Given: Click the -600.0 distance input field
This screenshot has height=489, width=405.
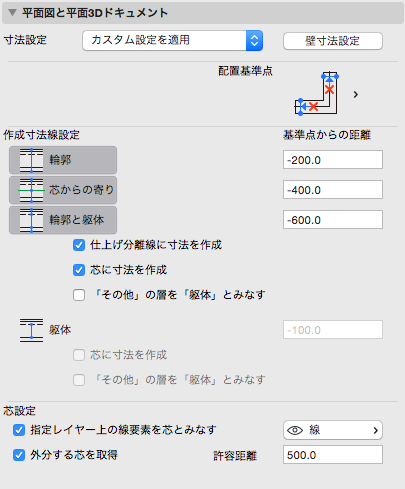Looking at the screenshot, I should (333, 220).
